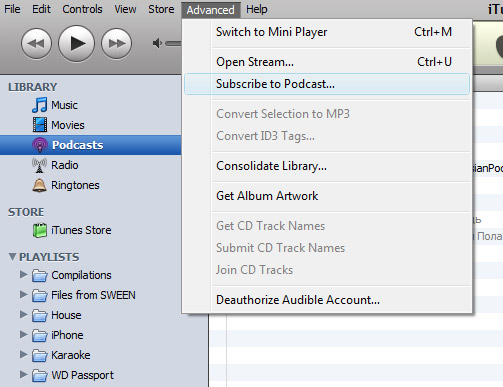Viewport: 503px width, 387px height.
Task: Select Karaoke playlist name
Action: [71, 355]
